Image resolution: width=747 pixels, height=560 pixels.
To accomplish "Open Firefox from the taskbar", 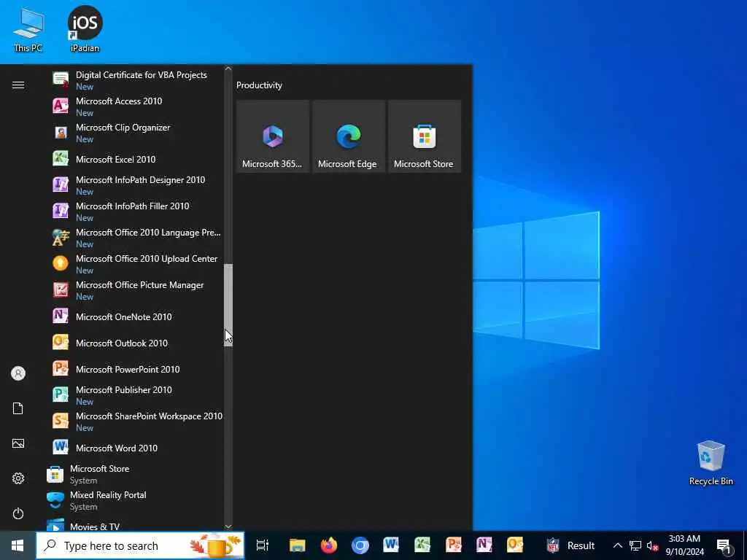I will (329, 545).
